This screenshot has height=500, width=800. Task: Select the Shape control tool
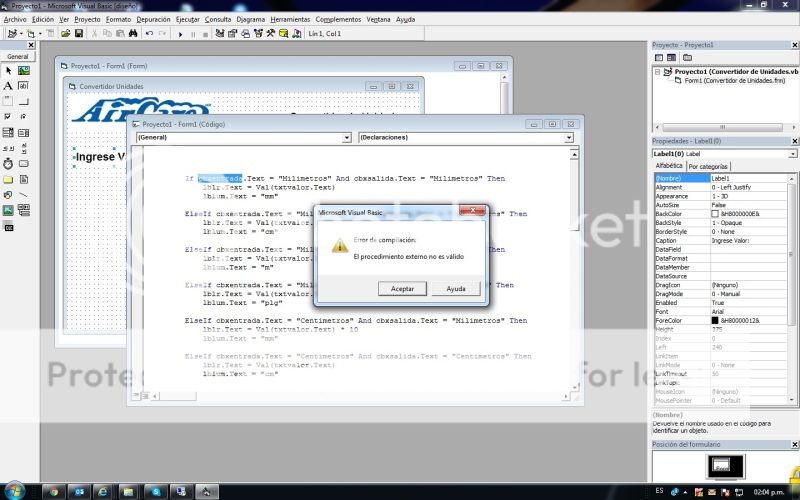point(8,195)
